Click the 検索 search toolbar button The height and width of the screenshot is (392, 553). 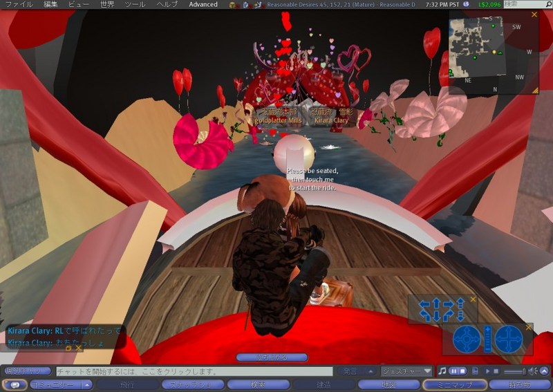(x=258, y=385)
